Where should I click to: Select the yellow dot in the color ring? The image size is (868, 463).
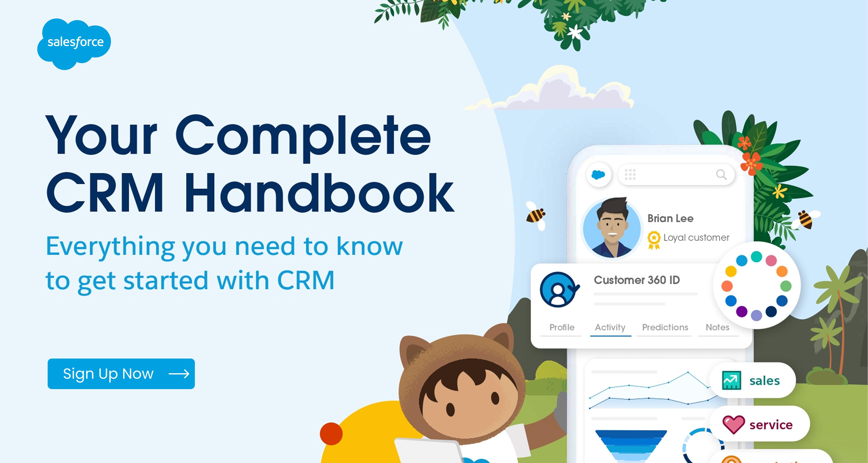731,271
